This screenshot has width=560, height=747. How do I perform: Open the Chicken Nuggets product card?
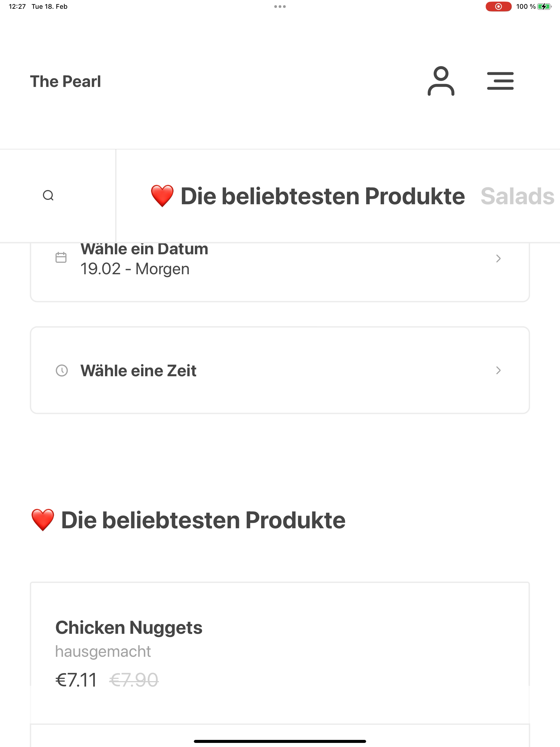(x=280, y=652)
